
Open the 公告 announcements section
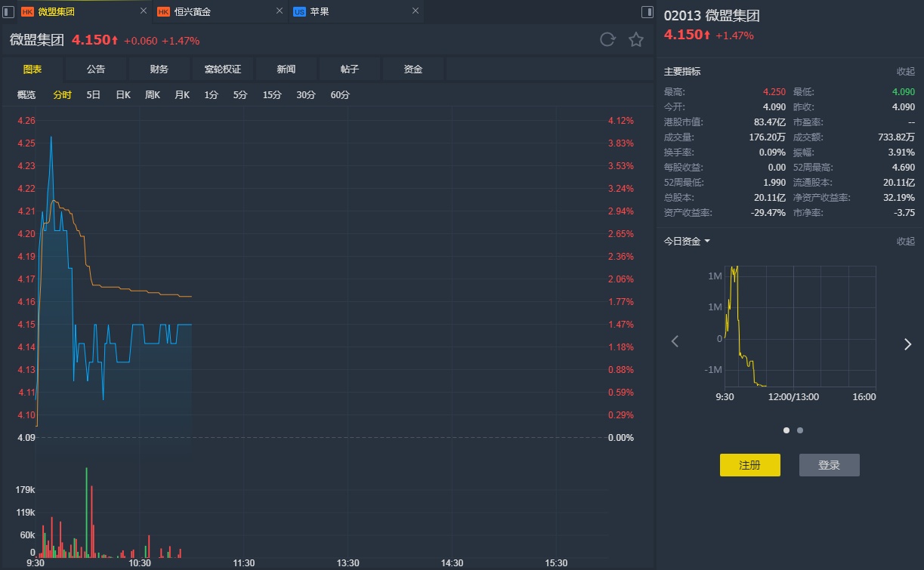coord(96,69)
